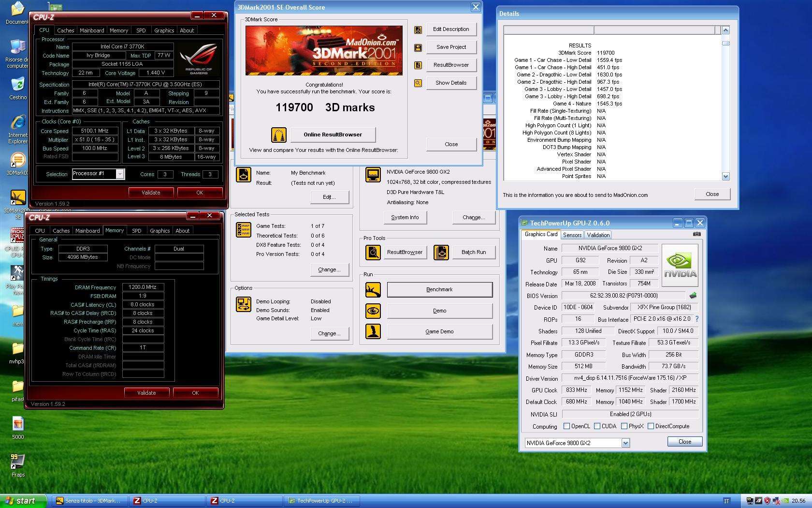Click the NVIDIA logo in GPU-Z

point(680,266)
